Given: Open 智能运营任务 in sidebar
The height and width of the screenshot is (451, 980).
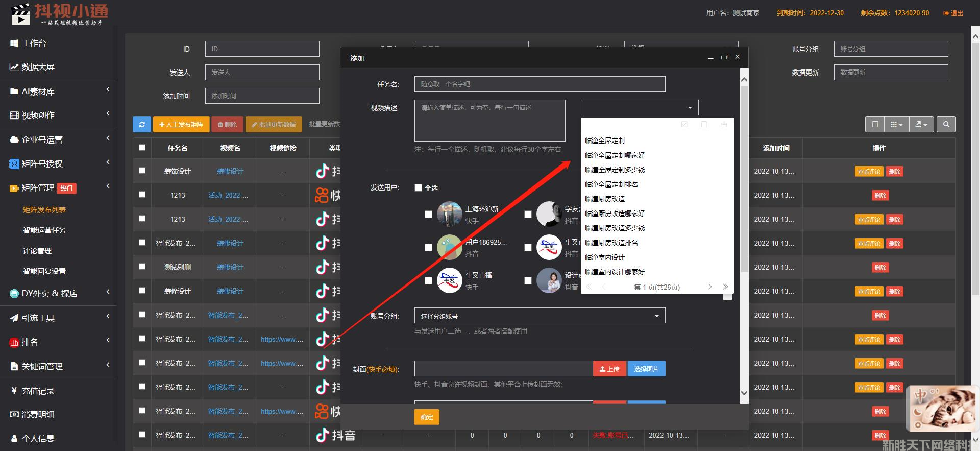Looking at the screenshot, I should 44,230.
